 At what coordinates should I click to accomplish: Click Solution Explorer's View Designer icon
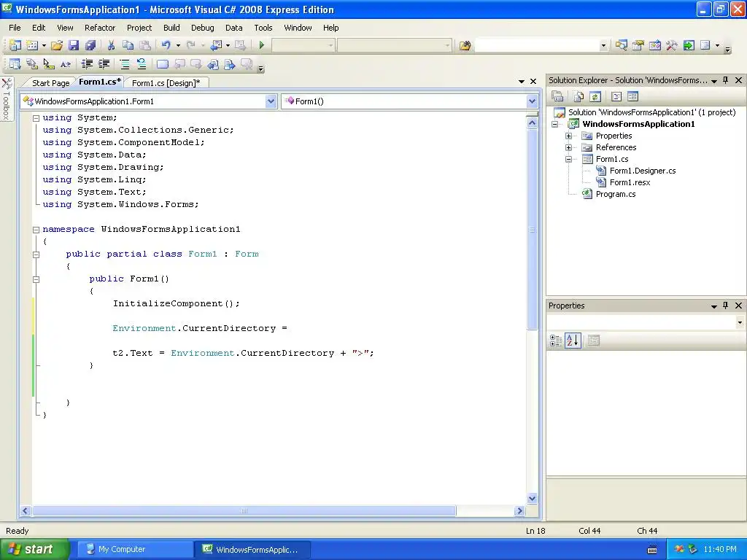[x=632, y=97]
